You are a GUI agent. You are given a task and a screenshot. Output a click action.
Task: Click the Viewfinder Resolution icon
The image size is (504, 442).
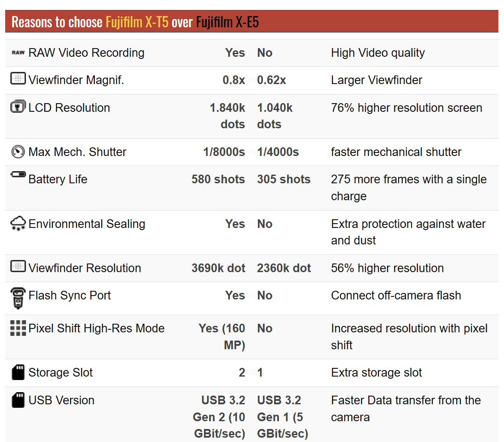(18, 267)
